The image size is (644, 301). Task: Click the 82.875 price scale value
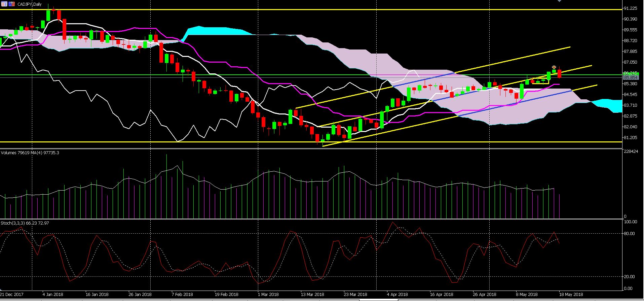click(x=630, y=116)
